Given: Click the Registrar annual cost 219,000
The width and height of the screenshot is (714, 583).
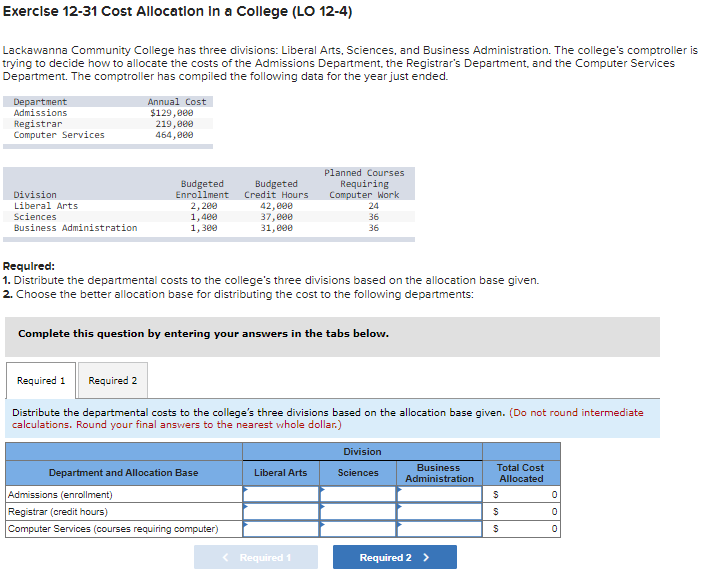Looking at the screenshot, I should click(x=174, y=124).
